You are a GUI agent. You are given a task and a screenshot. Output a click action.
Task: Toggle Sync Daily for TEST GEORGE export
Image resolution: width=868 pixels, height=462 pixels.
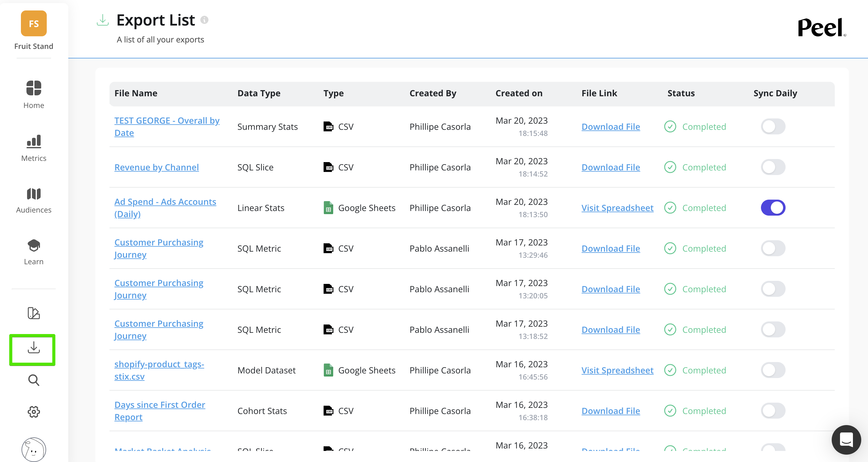coord(773,127)
